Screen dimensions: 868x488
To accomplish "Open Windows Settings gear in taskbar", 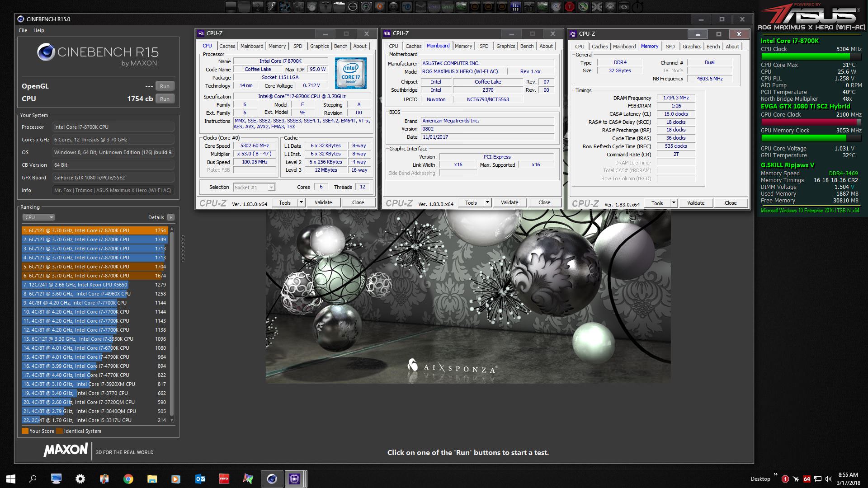I will (80, 479).
